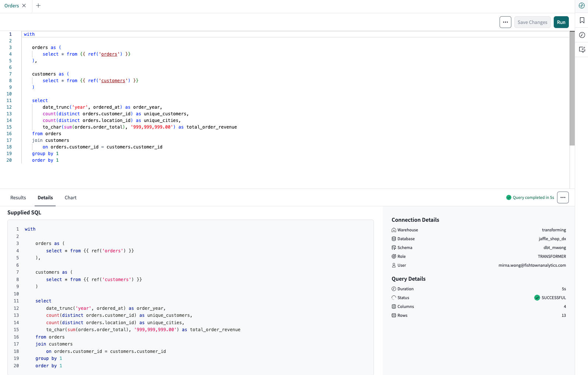The width and height of the screenshot is (588, 375).
Task: Click the Database cylinder icon
Action: [394, 239]
